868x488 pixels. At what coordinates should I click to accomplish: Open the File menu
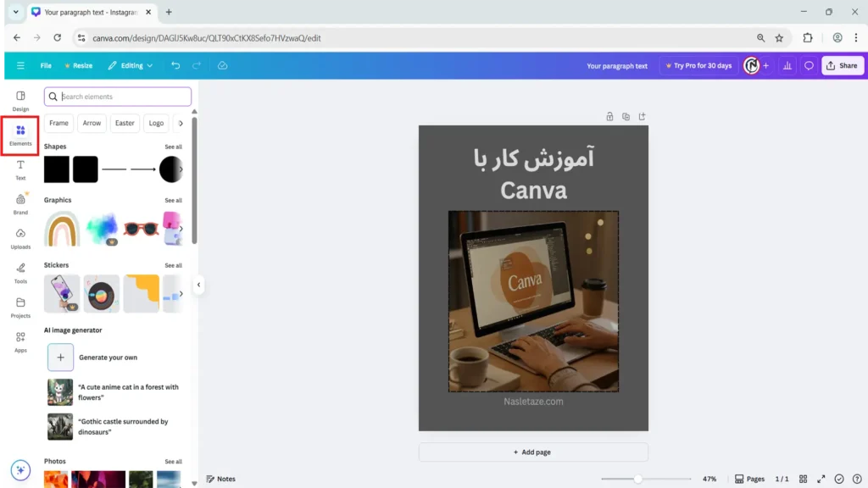tap(46, 65)
